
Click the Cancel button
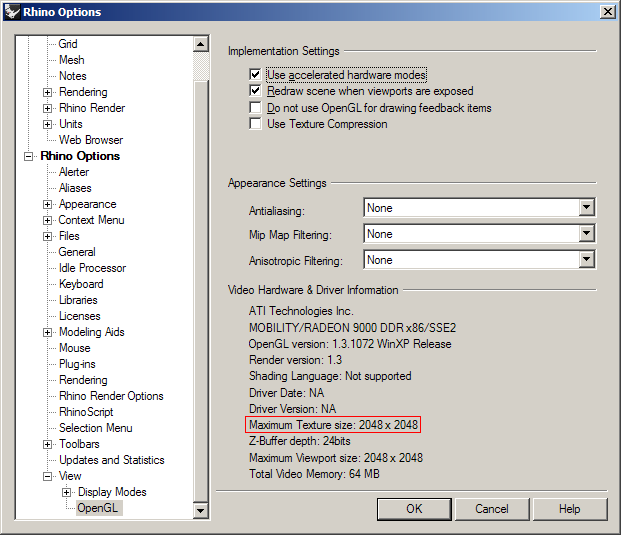click(491, 509)
